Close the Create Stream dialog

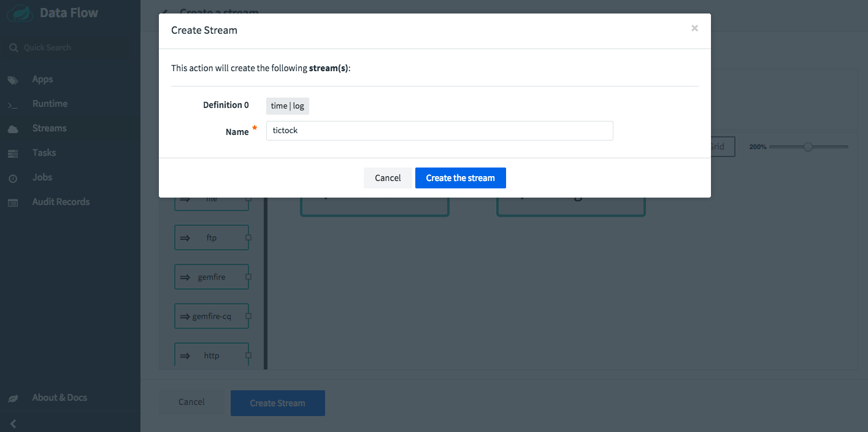[x=694, y=28]
